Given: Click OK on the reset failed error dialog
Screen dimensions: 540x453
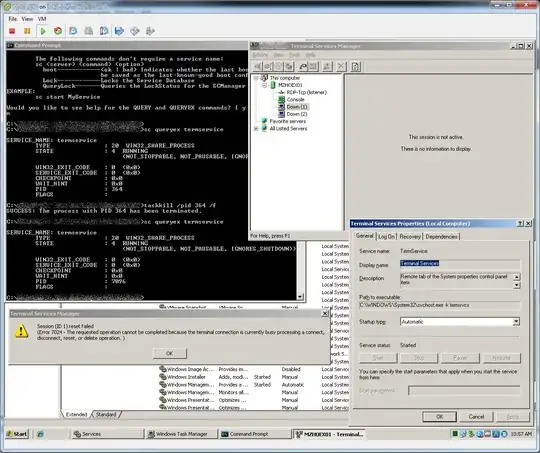Looking at the screenshot, I should tap(170, 353).
